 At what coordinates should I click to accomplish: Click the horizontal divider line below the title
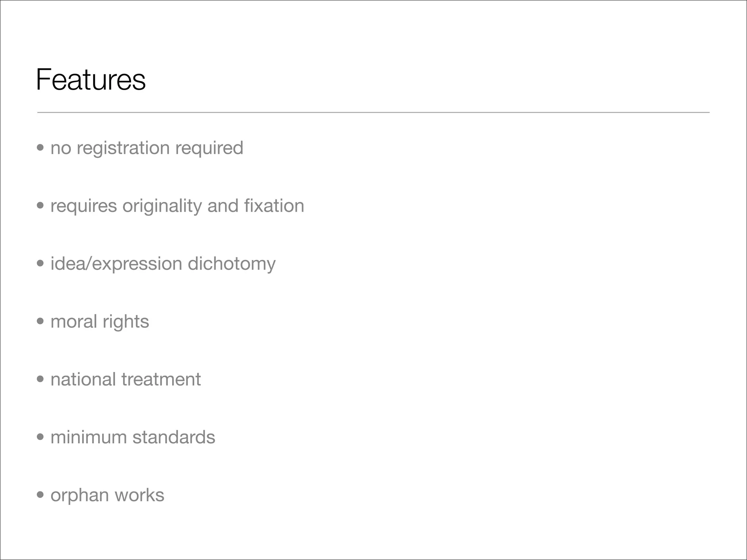point(373,113)
